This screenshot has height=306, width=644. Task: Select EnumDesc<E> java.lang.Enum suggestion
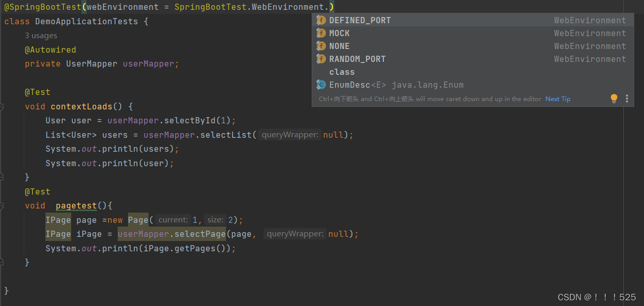[x=473, y=85]
